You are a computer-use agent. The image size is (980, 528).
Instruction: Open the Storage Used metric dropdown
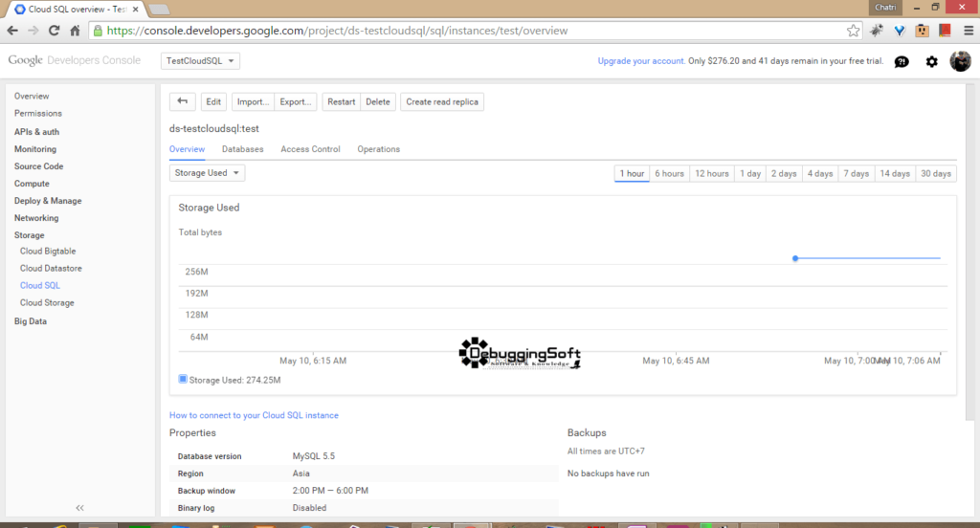pos(207,173)
